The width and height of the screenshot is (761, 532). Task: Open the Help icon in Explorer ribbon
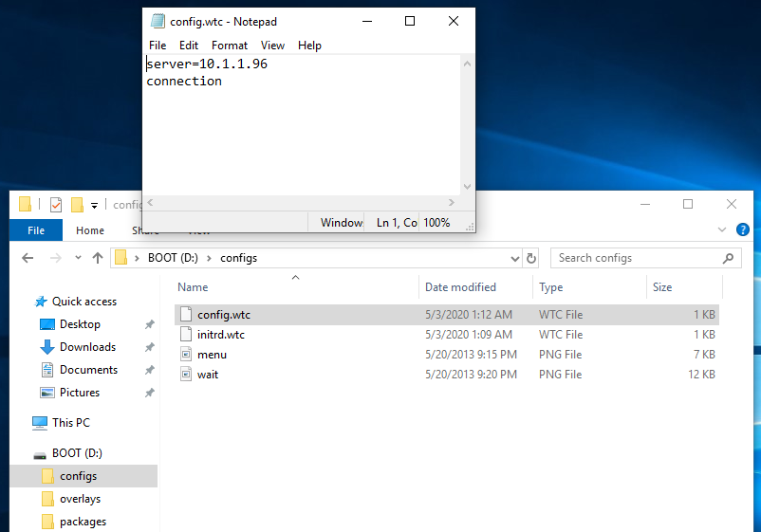click(743, 229)
